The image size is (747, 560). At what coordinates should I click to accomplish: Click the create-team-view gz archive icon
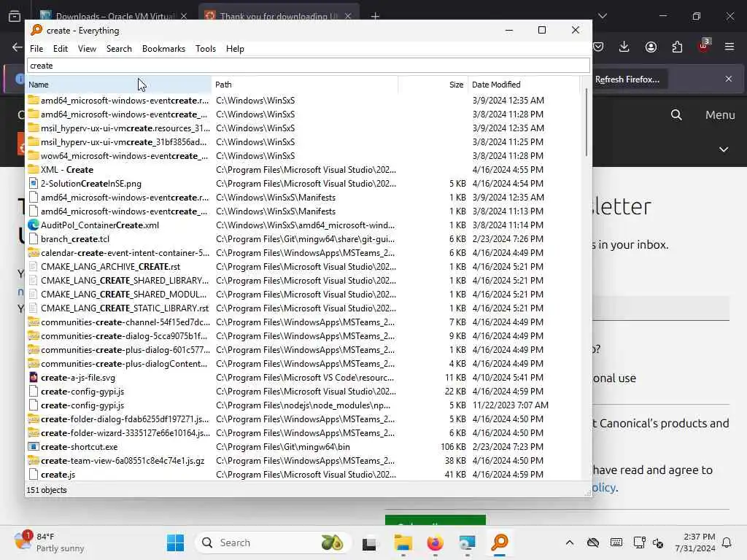coord(34,461)
